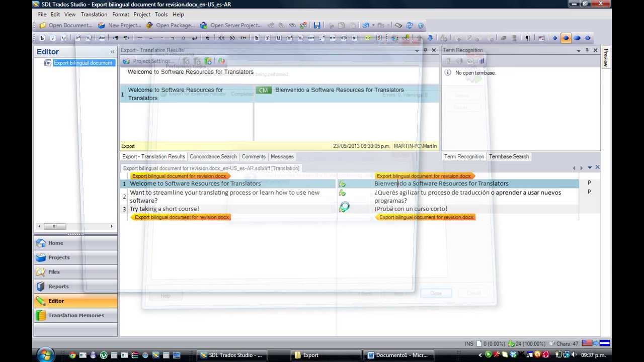Image resolution: width=644 pixels, height=362 pixels.
Task: Click the horizontal scrollbar in Editor pane
Action: [x=75, y=226]
